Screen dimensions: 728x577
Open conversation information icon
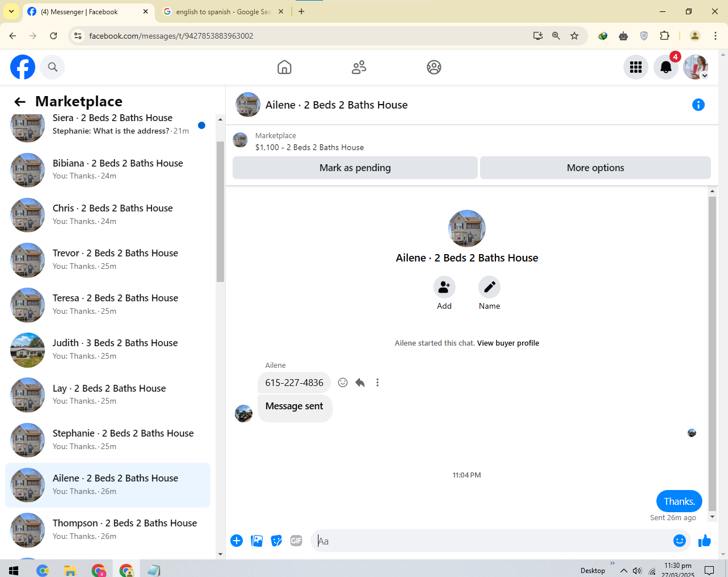tap(698, 105)
